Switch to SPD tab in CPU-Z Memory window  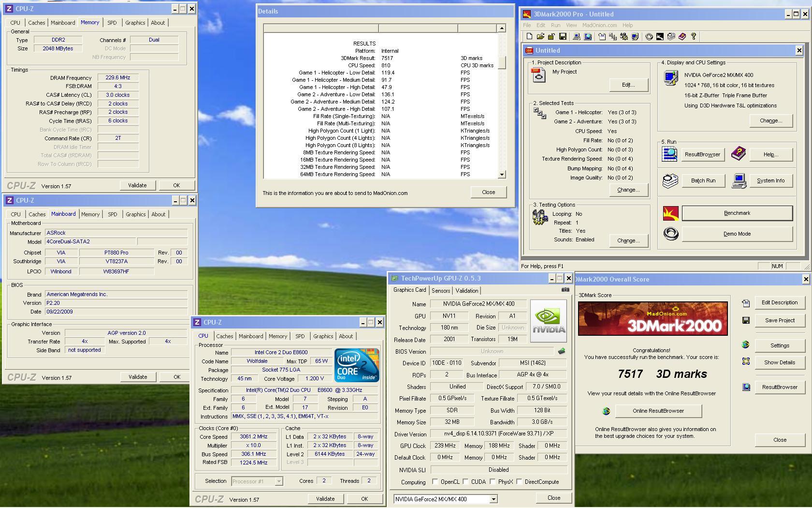pyautogui.click(x=112, y=23)
